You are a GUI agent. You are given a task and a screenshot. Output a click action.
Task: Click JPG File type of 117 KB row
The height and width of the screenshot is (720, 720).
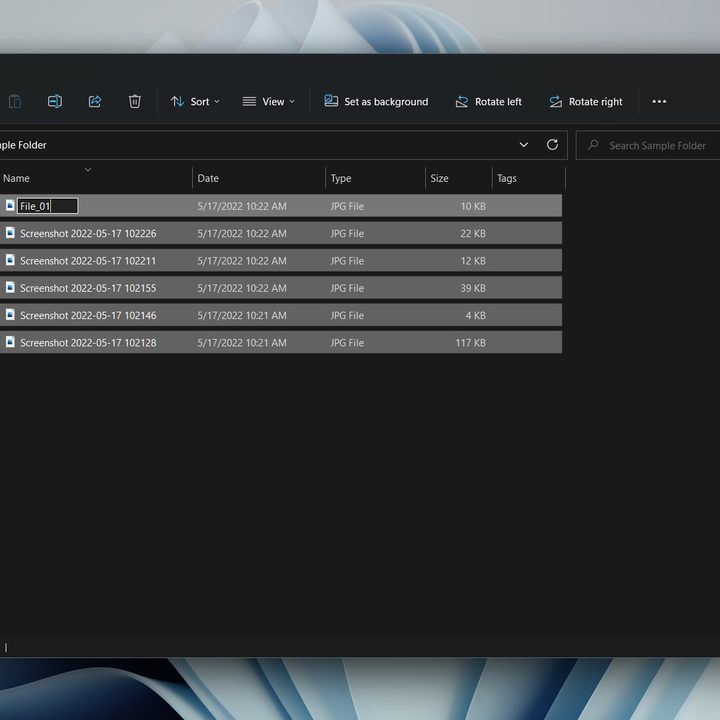click(347, 343)
